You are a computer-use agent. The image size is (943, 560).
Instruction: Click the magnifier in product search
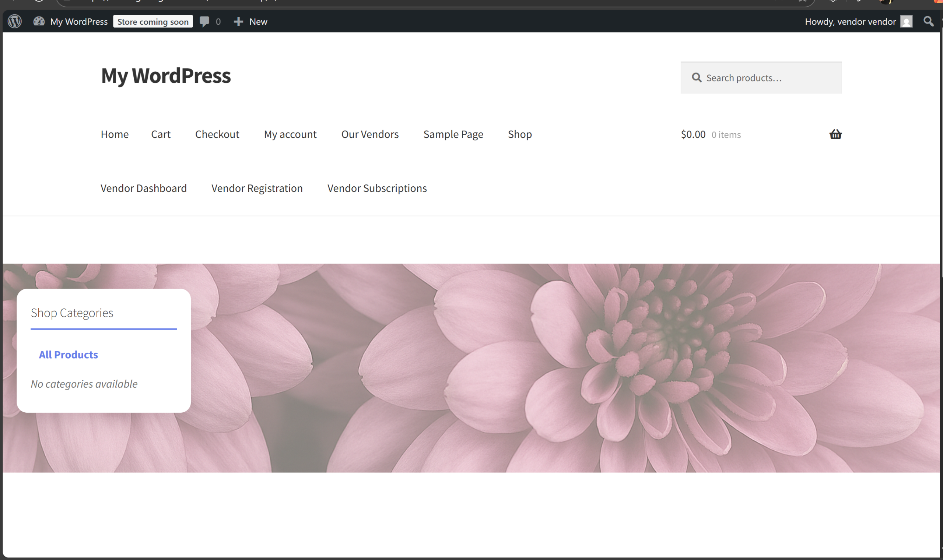697,78
